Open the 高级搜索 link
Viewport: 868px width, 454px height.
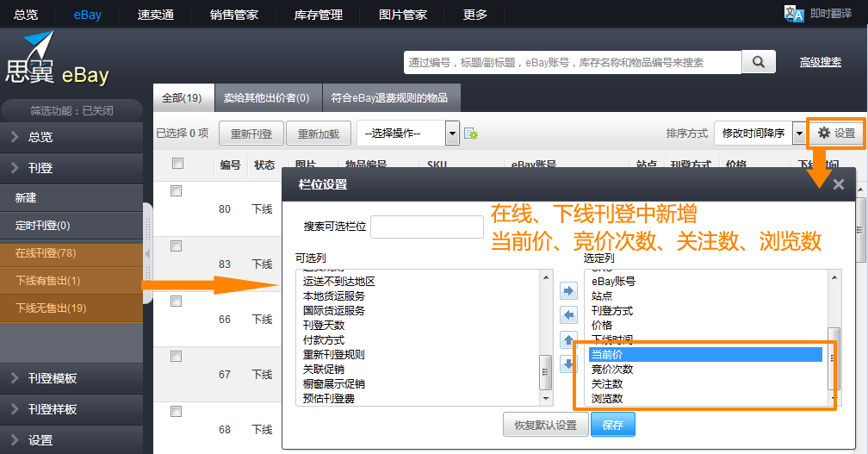pos(821,62)
